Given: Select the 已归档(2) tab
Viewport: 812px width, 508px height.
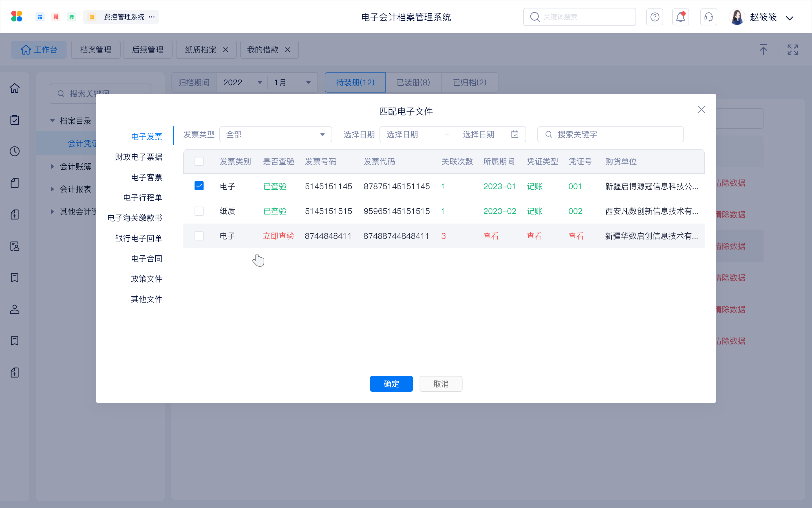Looking at the screenshot, I should pos(469,82).
